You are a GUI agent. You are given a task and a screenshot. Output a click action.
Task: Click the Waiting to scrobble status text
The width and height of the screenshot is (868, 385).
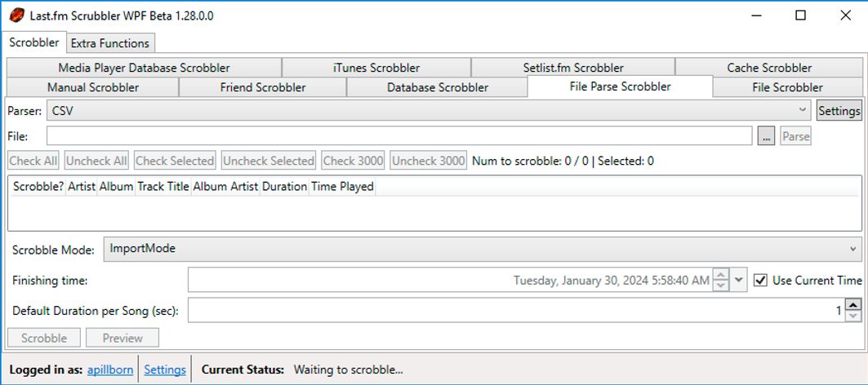coord(348,370)
